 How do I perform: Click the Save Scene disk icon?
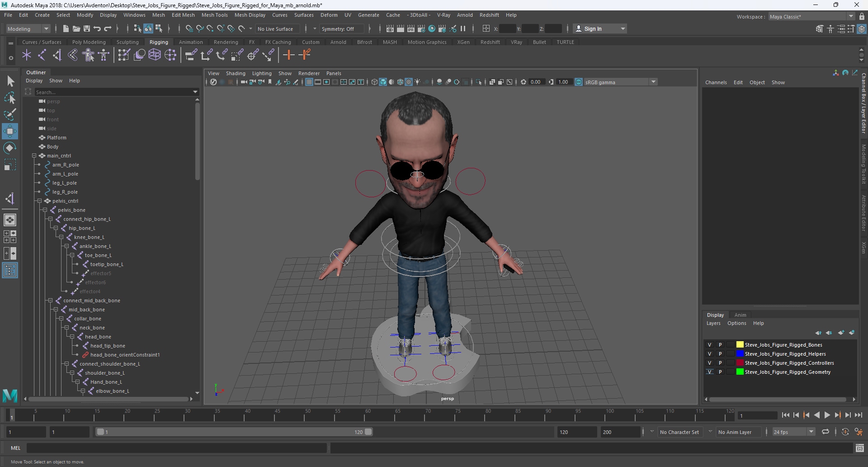click(x=87, y=29)
